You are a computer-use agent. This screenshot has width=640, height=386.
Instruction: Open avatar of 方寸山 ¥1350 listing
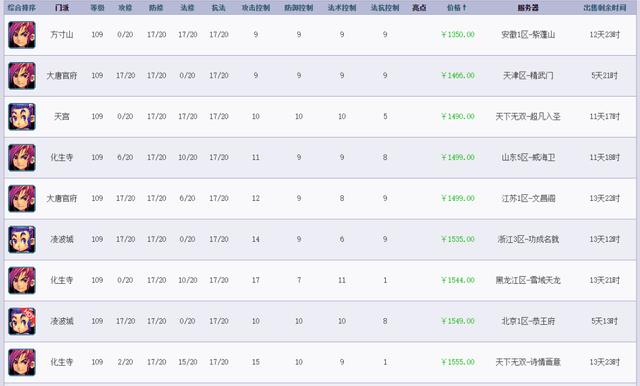click(x=22, y=35)
